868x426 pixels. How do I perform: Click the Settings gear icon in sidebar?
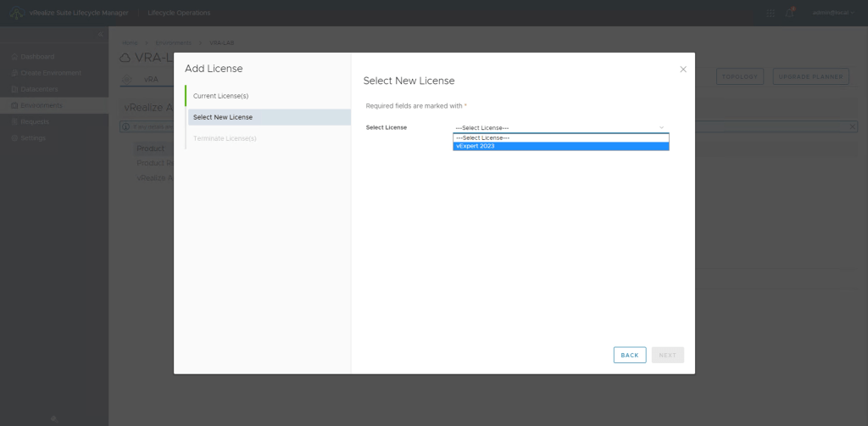[14, 138]
